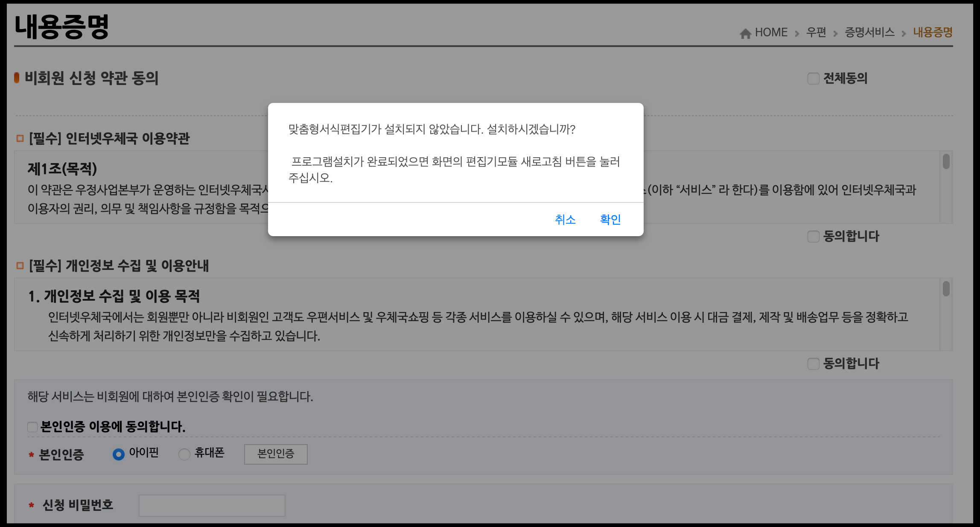Click orange bullet icon beside 비회원 신청 약관 동의
Viewport: 980px width, 527px height.
click(x=17, y=78)
